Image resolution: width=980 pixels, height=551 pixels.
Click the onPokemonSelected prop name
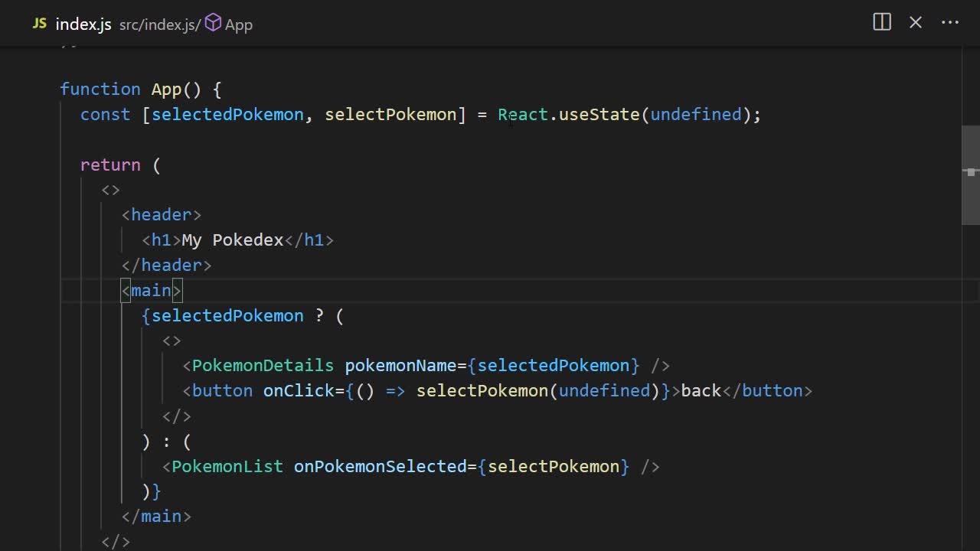click(x=380, y=467)
